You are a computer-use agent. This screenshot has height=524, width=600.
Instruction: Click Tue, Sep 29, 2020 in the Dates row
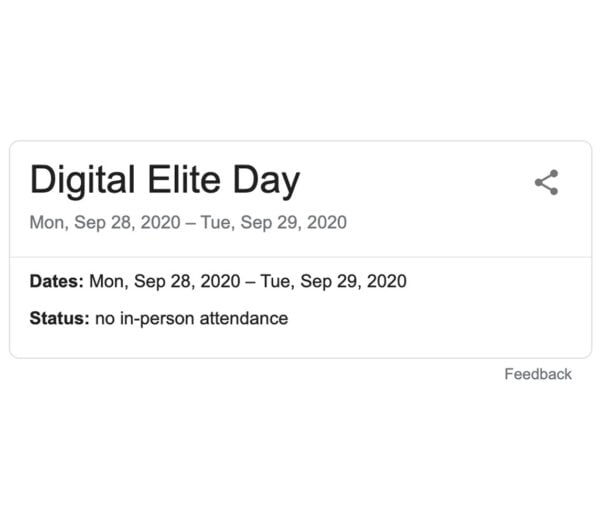333,281
